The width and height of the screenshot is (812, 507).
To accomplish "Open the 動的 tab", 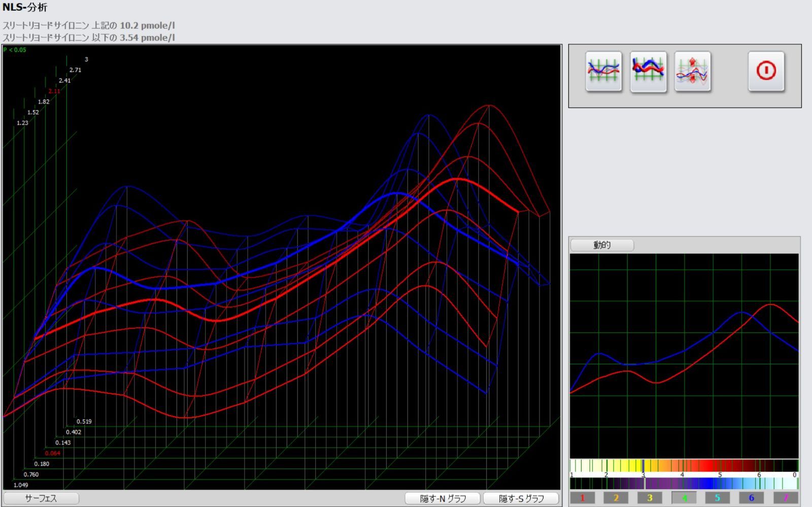I will 602,245.
